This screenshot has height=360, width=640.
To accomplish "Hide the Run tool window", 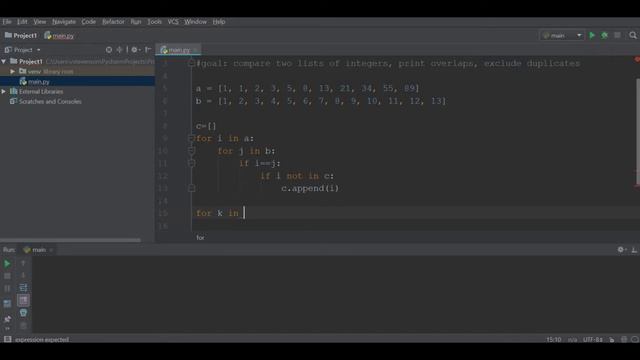I will (x=634, y=250).
